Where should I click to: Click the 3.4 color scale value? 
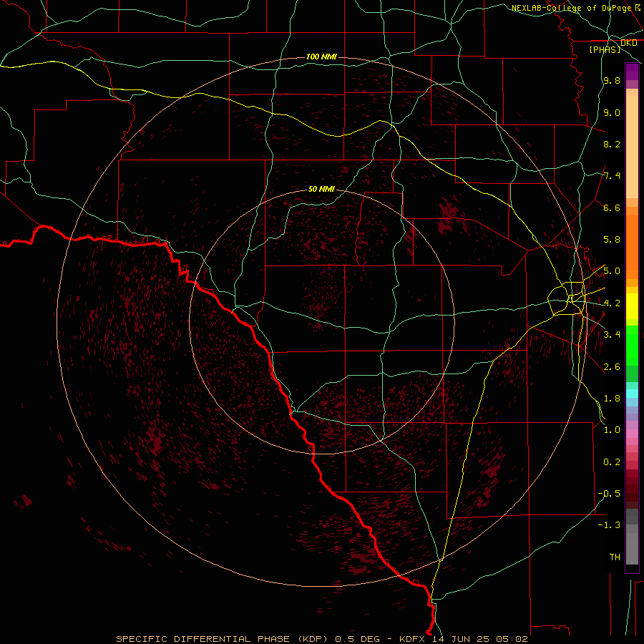(612, 335)
